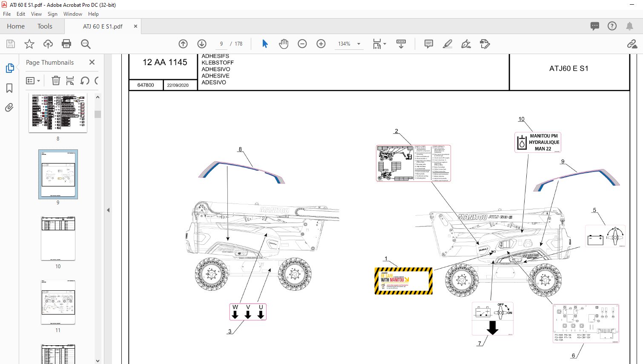Open the Sign document tool
Viewport: 643px width, 364px height.
(x=466, y=44)
